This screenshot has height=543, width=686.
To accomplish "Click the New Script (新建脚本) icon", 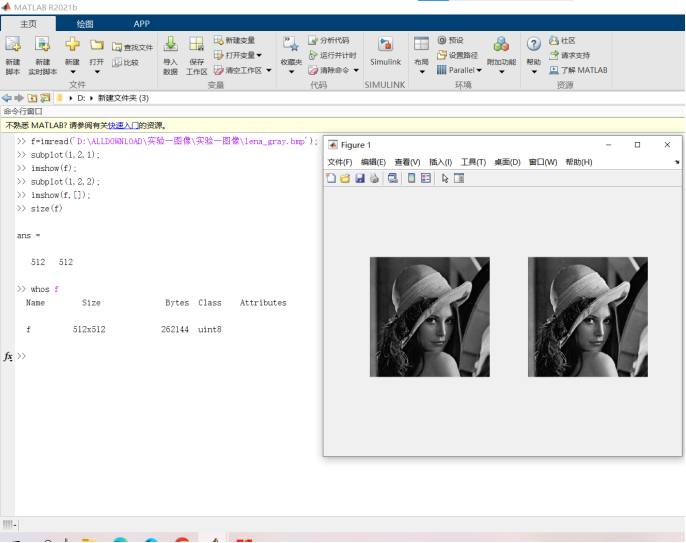I will coord(13,44).
